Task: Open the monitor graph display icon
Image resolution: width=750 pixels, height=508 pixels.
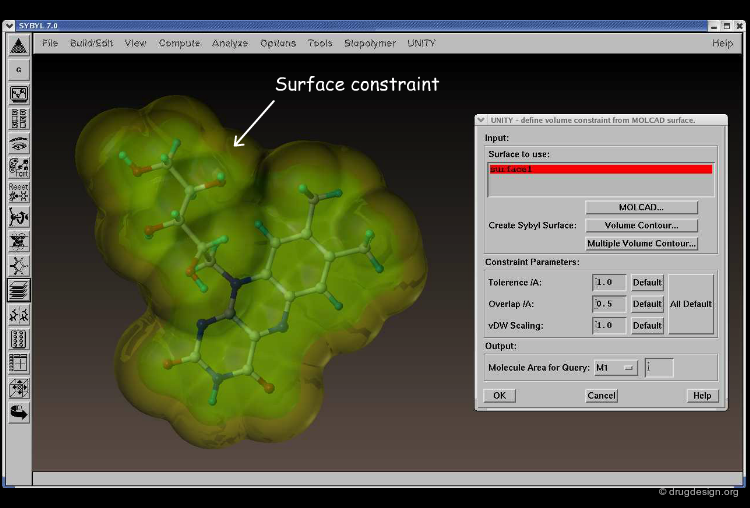Action: (19, 94)
